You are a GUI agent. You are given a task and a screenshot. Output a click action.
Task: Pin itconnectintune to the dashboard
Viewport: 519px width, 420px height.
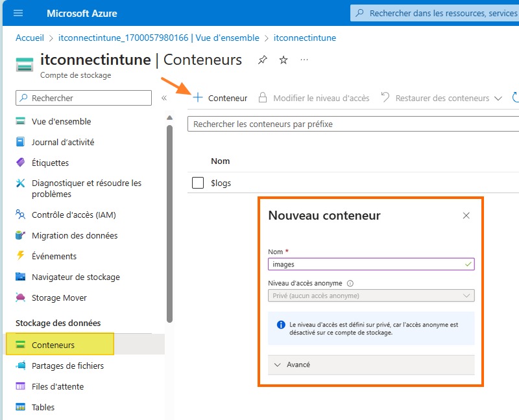coord(261,59)
